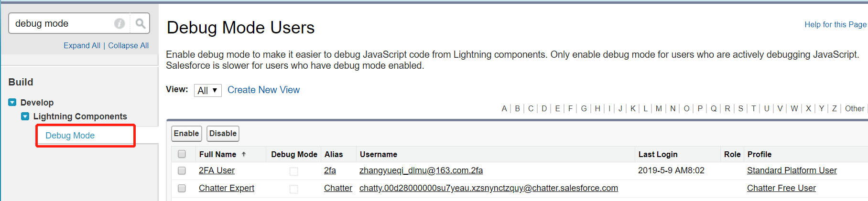Check the row checkbox for 2FA User
The image size is (868, 201).
tap(182, 170)
